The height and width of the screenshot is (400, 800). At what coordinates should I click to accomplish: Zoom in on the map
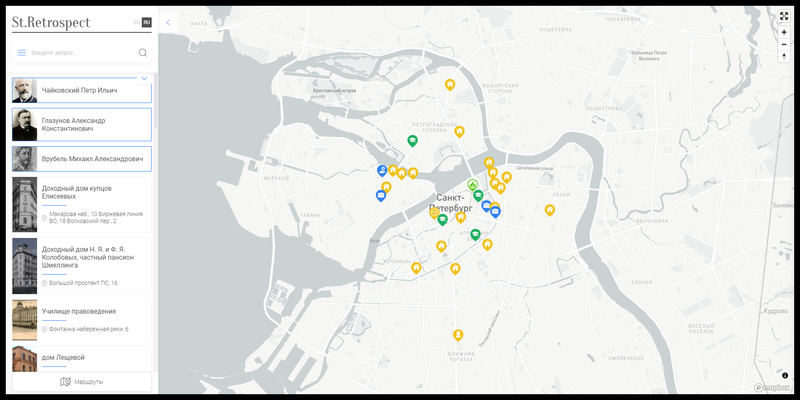(x=784, y=32)
